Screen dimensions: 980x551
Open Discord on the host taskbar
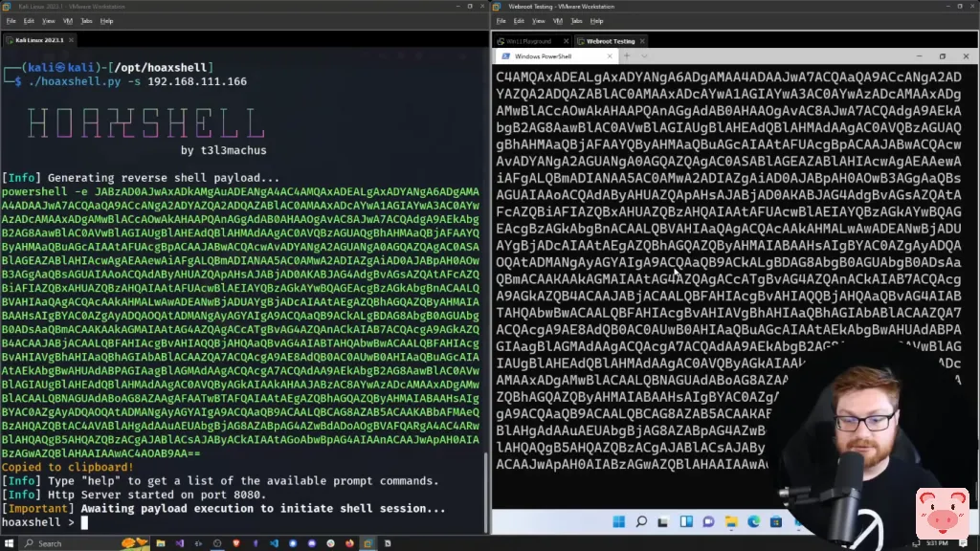[x=311, y=543]
